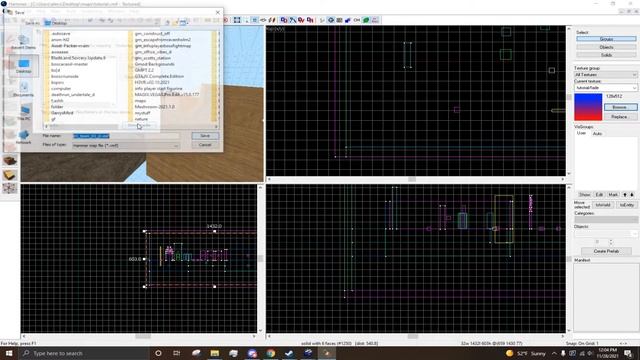Toggle the 2D grid toolbar icon
640x360 pixels.
point(254,20)
